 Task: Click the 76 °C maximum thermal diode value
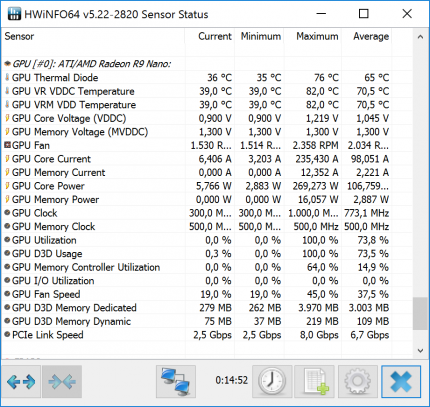[x=326, y=78]
